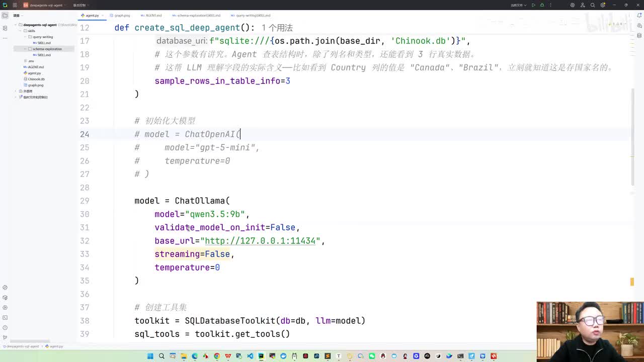The image size is (644, 362).
Task: Collapse the deepagents-sql-agent root folder
Action: point(16,25)
